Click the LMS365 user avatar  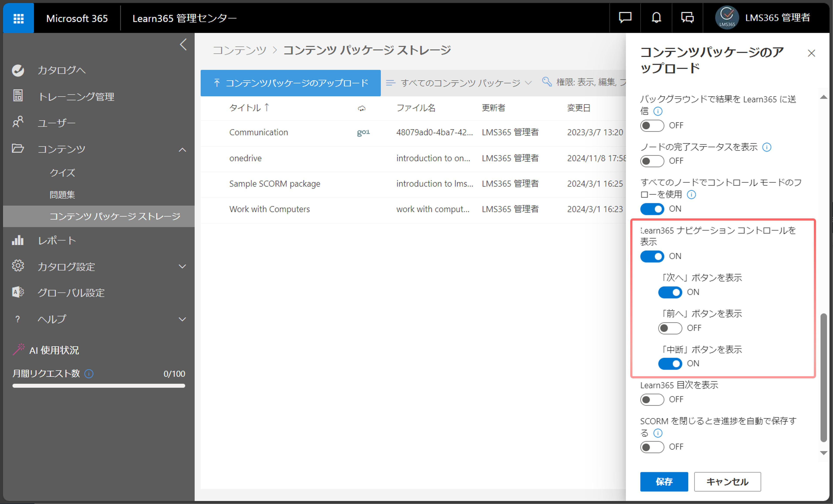point(727,18)
